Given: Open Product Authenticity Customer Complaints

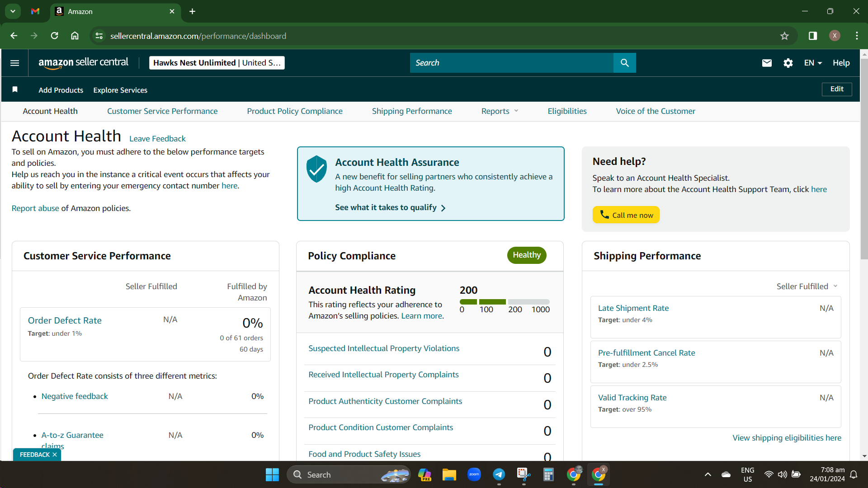Looking at the screenshot, I should [385, 401].
